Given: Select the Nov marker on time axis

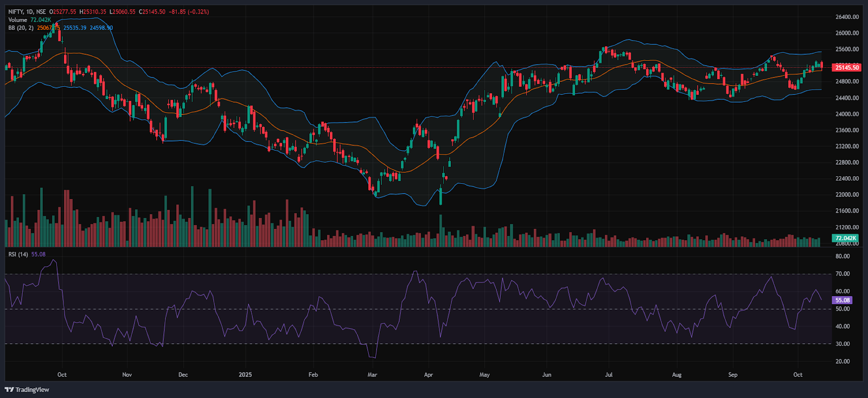Looking at the screenshot, I should coord(127,375).
